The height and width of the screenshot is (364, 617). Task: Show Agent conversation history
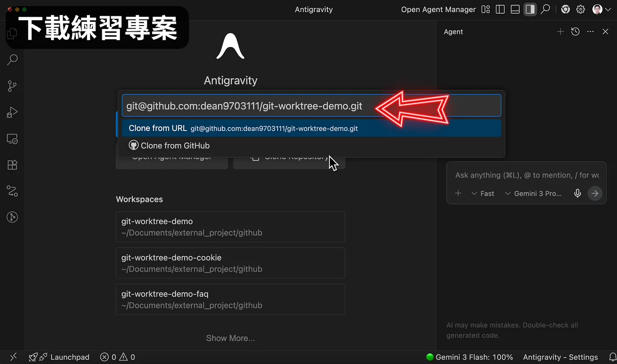[575, 32]
